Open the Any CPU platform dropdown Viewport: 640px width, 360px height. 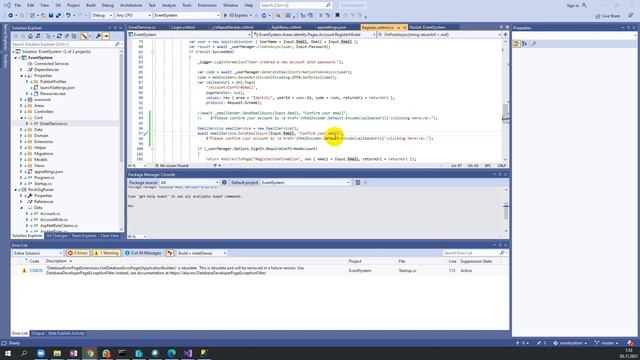[x=133, y=16]
